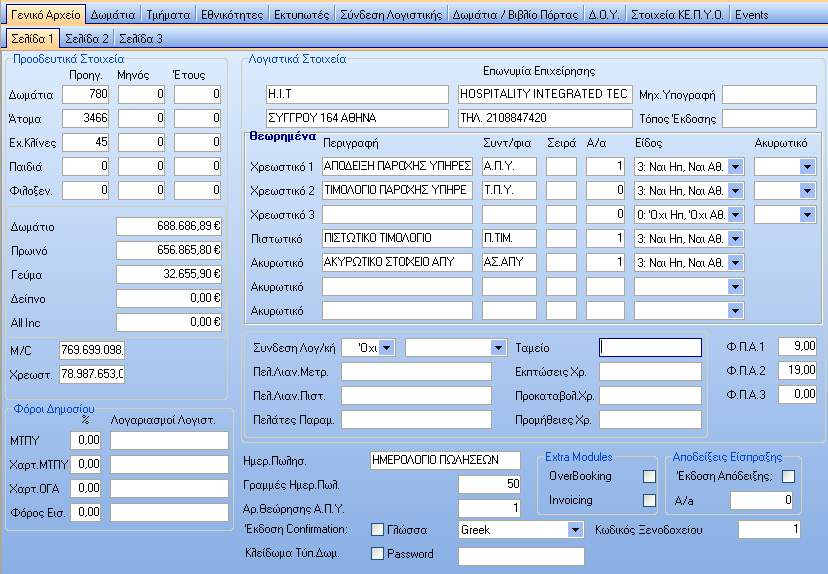
Task: Open the Είδος dropdown for Χρεωστικό 3
Action: [x=735, y=215]
